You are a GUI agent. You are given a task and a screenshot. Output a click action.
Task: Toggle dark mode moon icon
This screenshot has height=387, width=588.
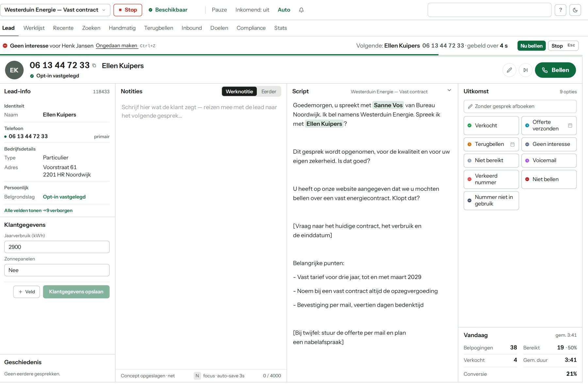(x=575, y=10)
